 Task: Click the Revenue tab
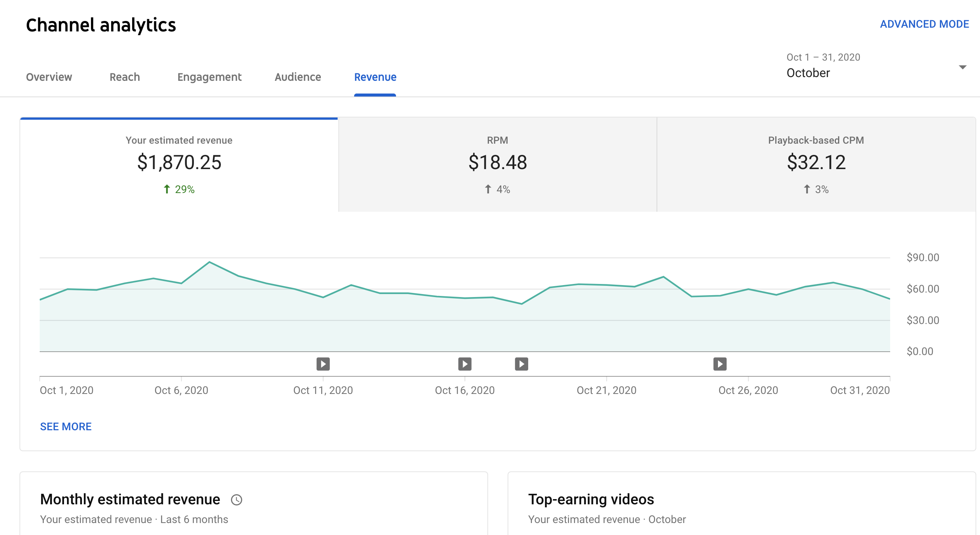pyautogui.click(x=375, y=77)
